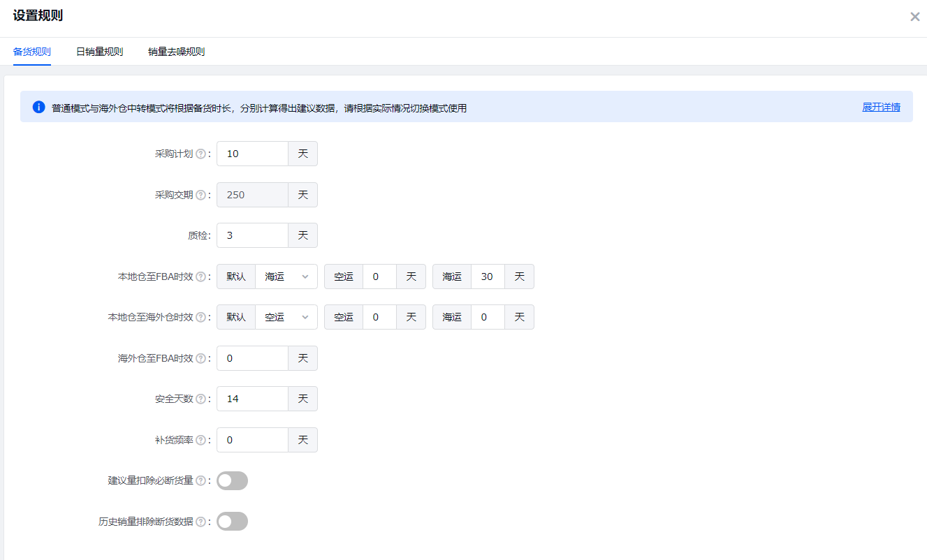Focus the 采购计划 days input
The image size is (927, 560).
252,154
